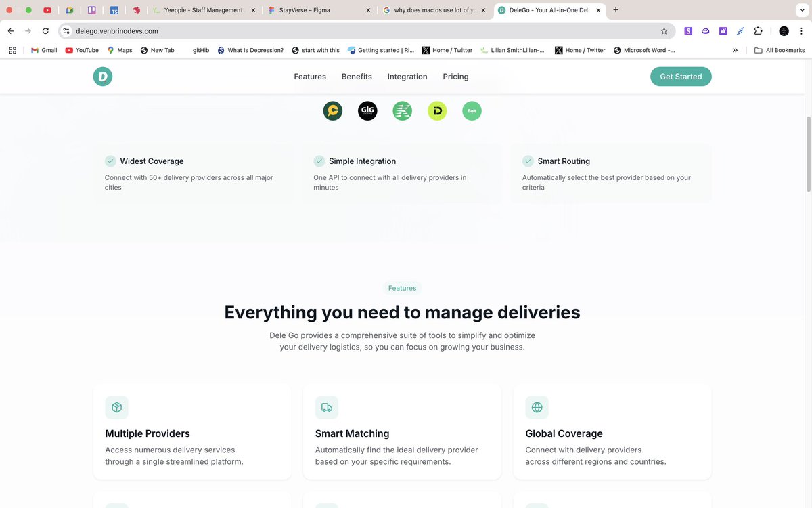The width and height of the screenshot is (812, 508).
Task: Click 'Everything you need to manage deliveries' heading
Action: tap(402, 312)
